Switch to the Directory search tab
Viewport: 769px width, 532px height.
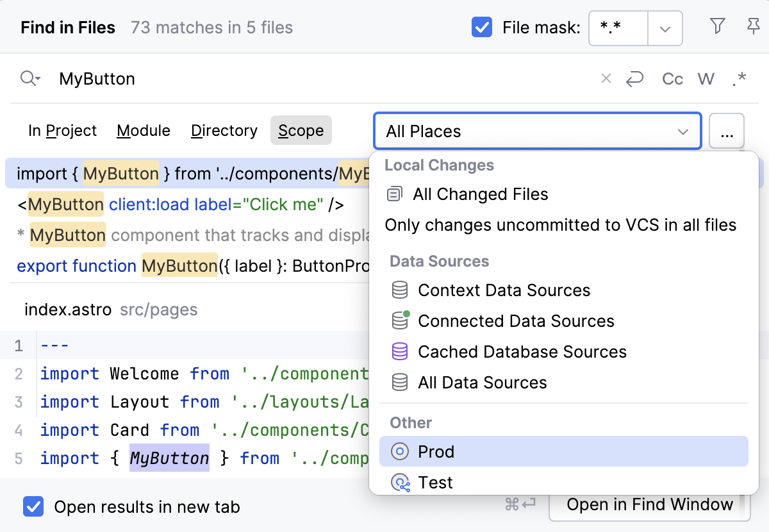coord(224,130)
